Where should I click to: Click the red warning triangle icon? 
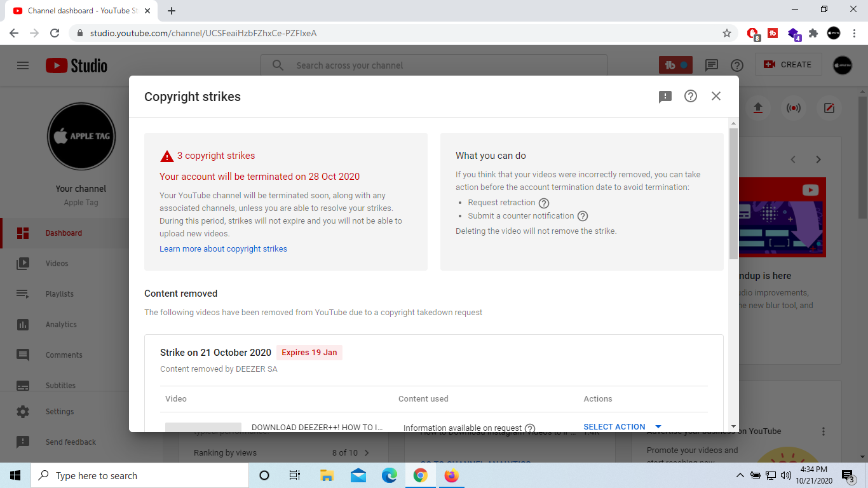click(166, 156)
